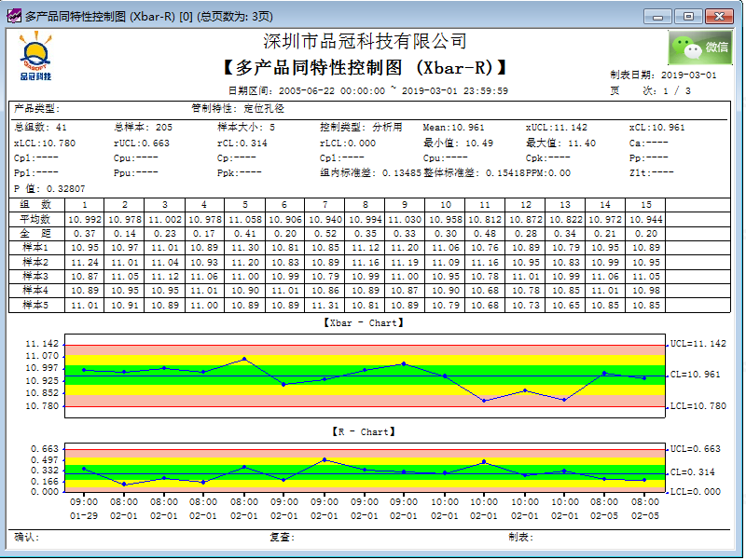Screen dimensions: 746x560
Task: Maximize the control chart window
Action: coord(688,17)
